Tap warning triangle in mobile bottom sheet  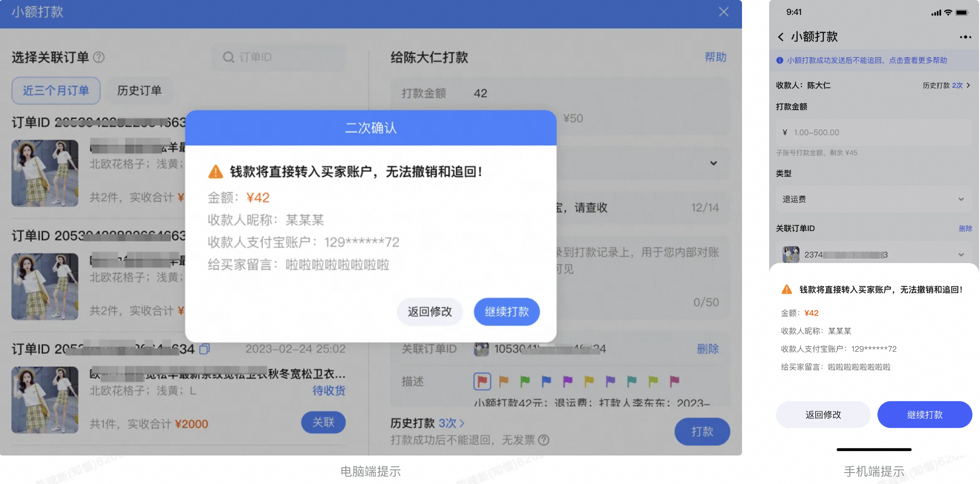pos(787,289)
